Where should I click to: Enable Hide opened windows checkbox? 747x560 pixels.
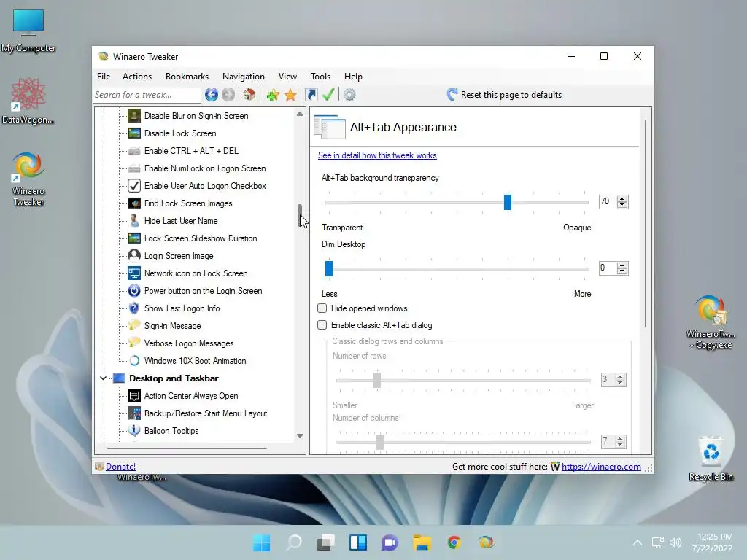click(322, 308)
